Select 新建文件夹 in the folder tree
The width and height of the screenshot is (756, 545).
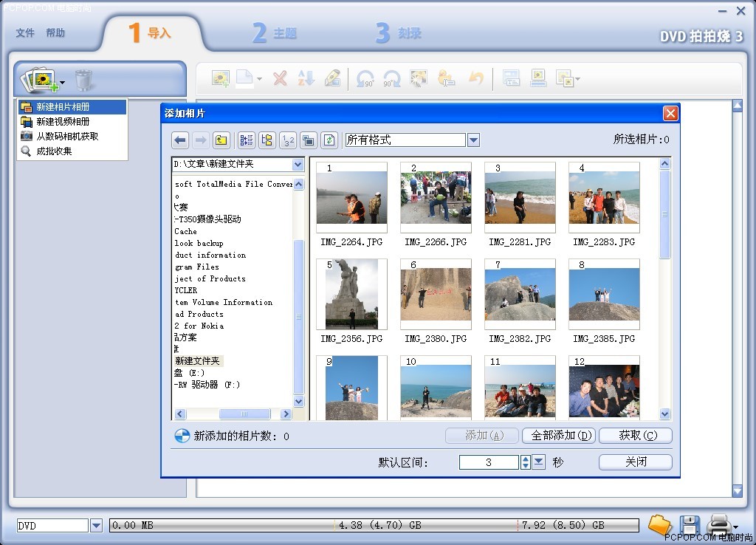pyautogui.click(x=198, y=361)
